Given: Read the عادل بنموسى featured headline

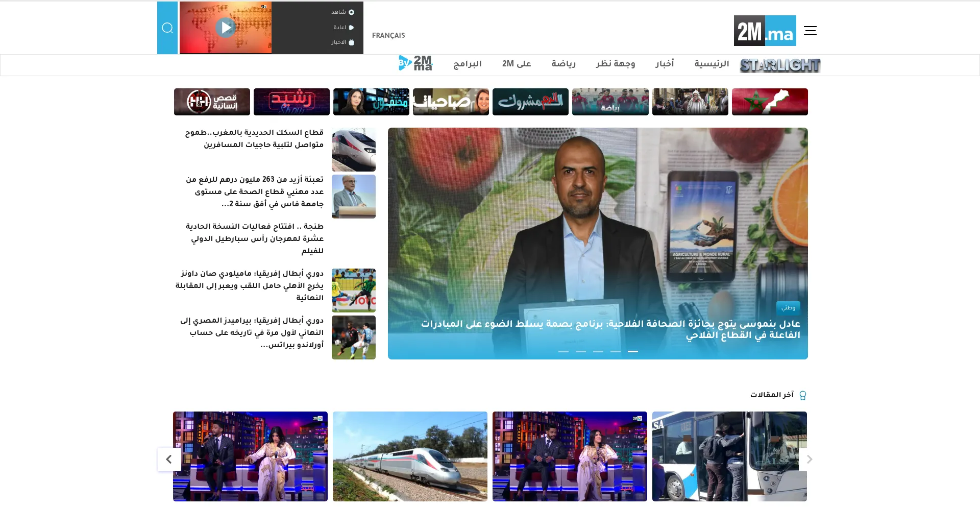Looking at the screenshot, I should point(610,329).
